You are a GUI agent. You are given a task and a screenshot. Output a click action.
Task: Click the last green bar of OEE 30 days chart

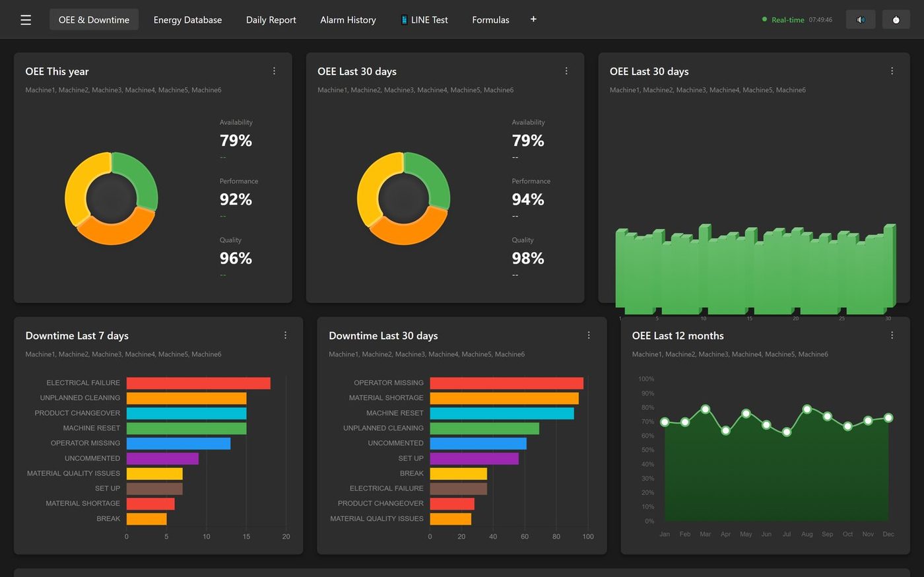(x=889, y=267)
